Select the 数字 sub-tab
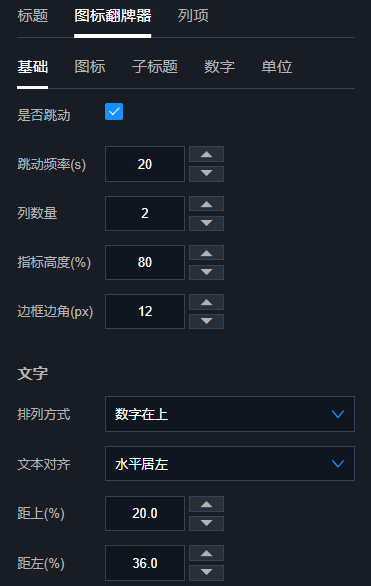 pyautogui.click(x=219, y=67)
